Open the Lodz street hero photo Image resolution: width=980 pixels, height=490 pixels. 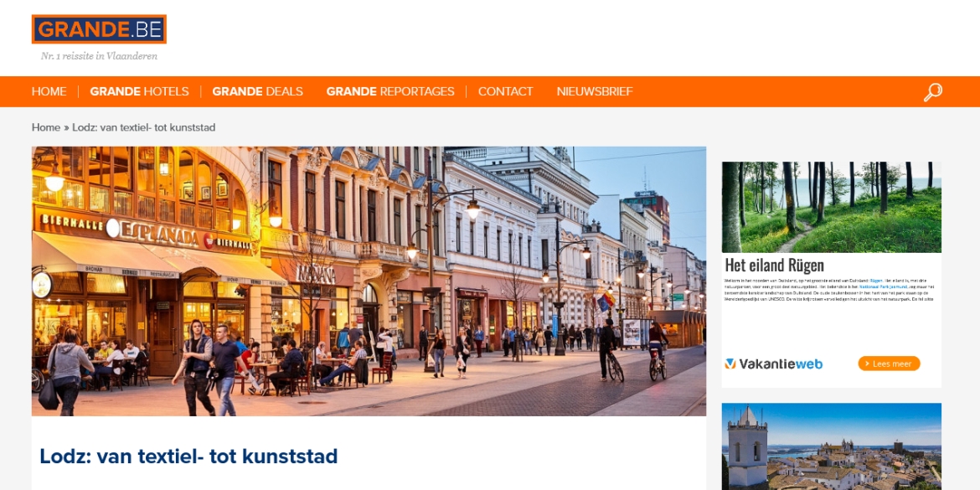tap(369, 281)
